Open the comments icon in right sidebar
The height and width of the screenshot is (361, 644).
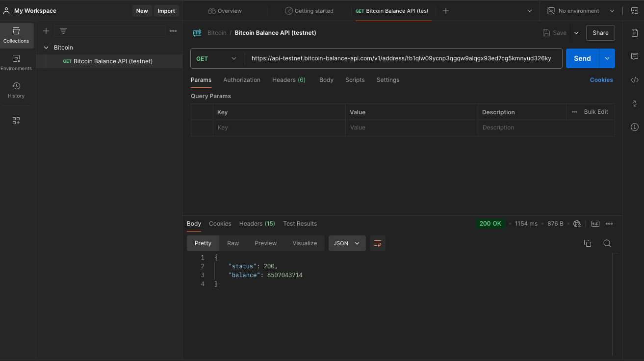(634, 56)
